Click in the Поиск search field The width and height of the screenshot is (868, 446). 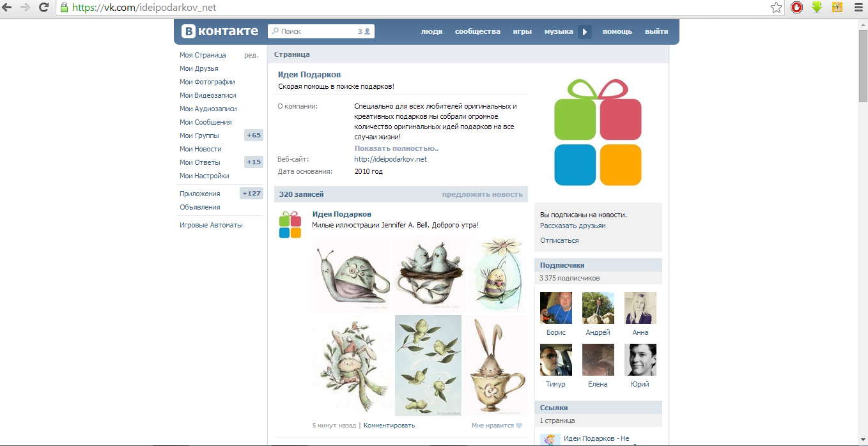pos(321,31)
